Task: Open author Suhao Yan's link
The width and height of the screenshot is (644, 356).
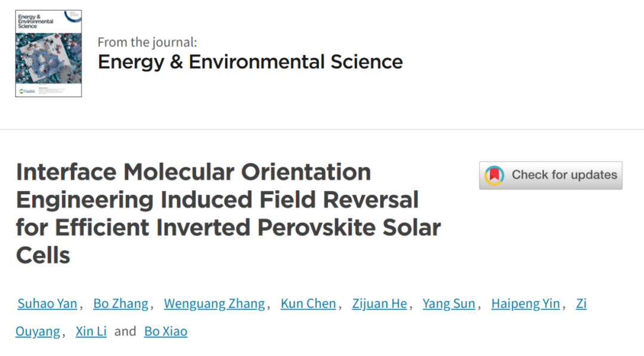Action: pyautogui.click(x=47, y=304)
